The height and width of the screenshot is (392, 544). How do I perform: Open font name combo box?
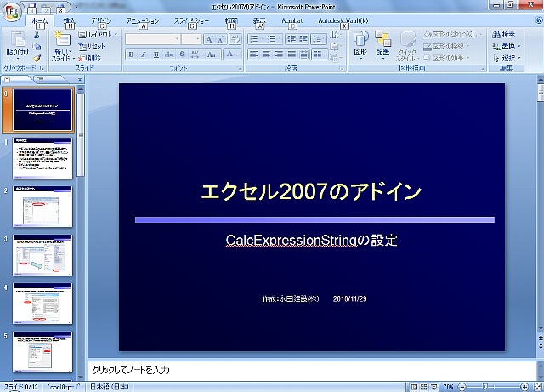tap(153, 39)
